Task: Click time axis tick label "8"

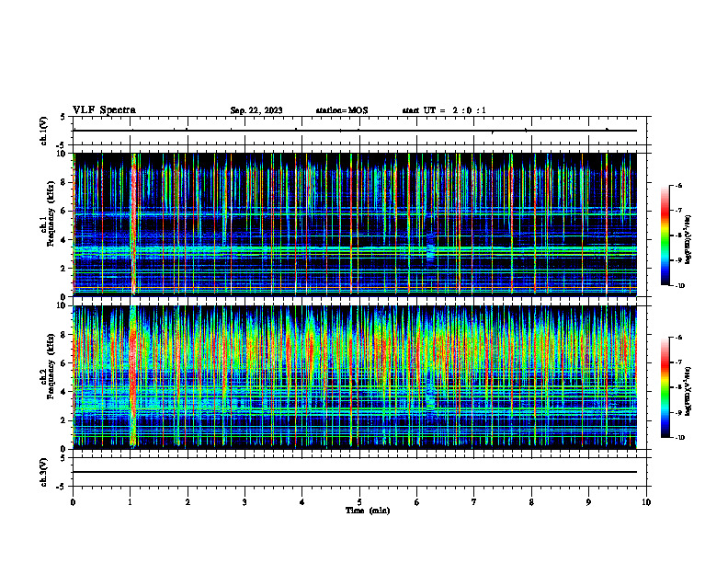Action: (x=531, y=502)
